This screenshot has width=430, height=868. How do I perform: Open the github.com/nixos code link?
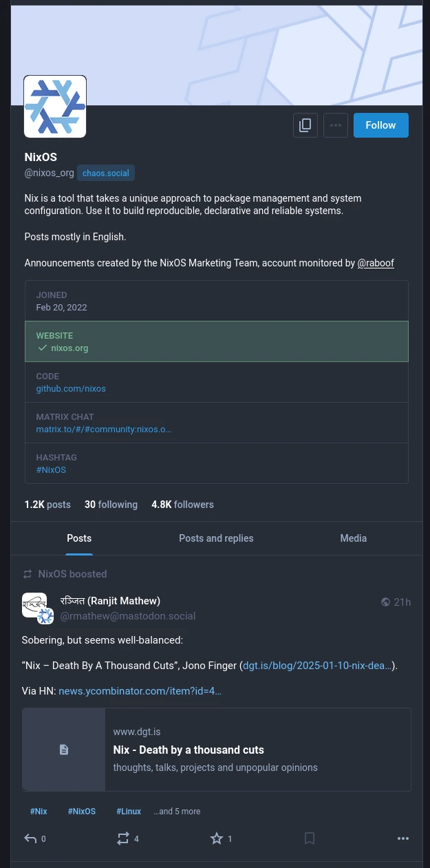(71, 389)
